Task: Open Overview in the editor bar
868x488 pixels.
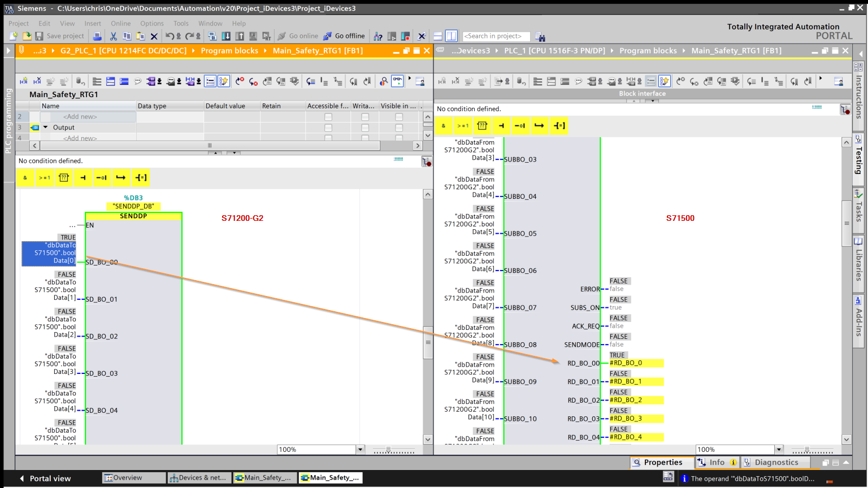Action: click(134, 478)
